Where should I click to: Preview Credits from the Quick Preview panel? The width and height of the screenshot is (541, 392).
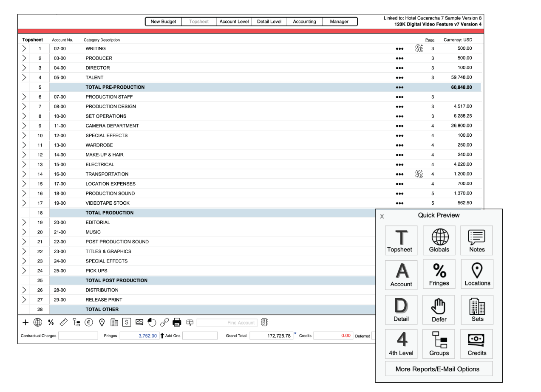coord(476,344)
